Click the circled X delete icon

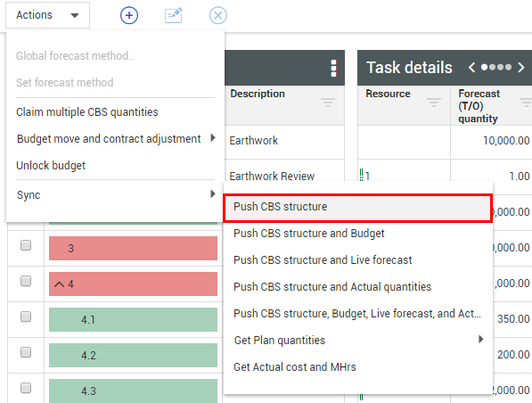pos(217,15)
